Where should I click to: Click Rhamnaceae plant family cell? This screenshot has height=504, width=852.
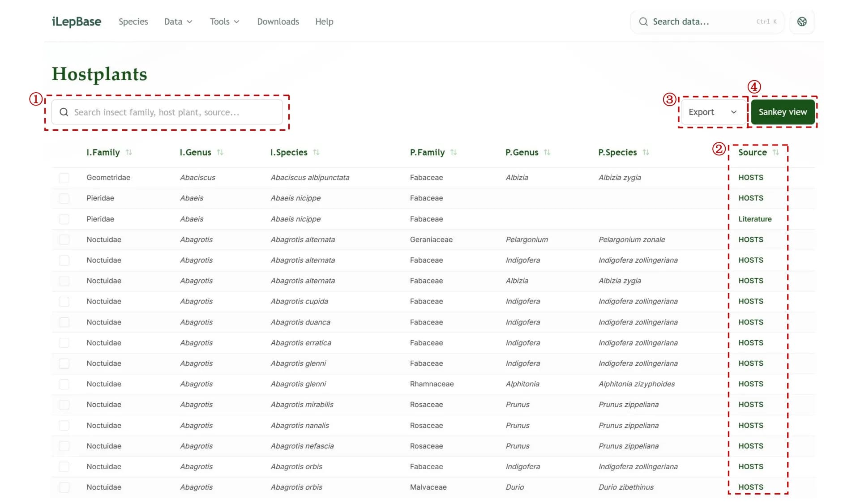click(432, 384)
